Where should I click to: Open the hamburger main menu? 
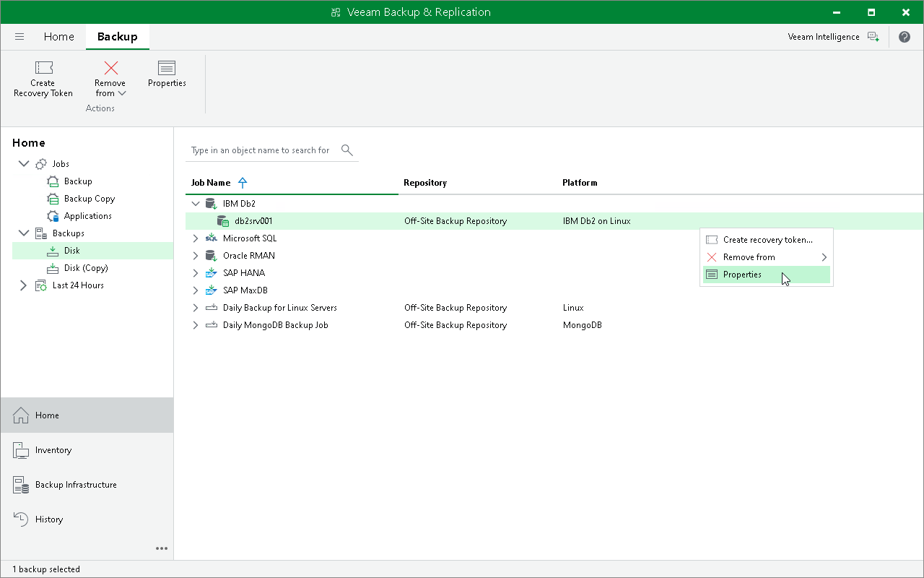[19, 37]
